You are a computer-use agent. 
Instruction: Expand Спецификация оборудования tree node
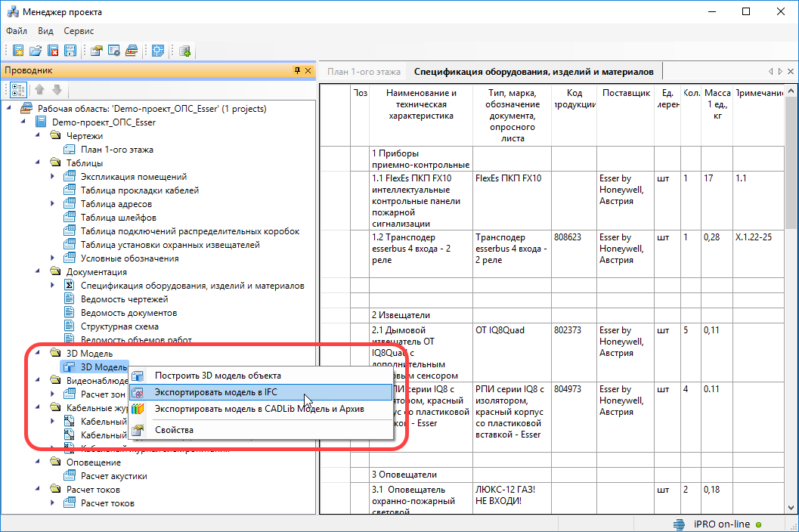(x=52, y=286)
